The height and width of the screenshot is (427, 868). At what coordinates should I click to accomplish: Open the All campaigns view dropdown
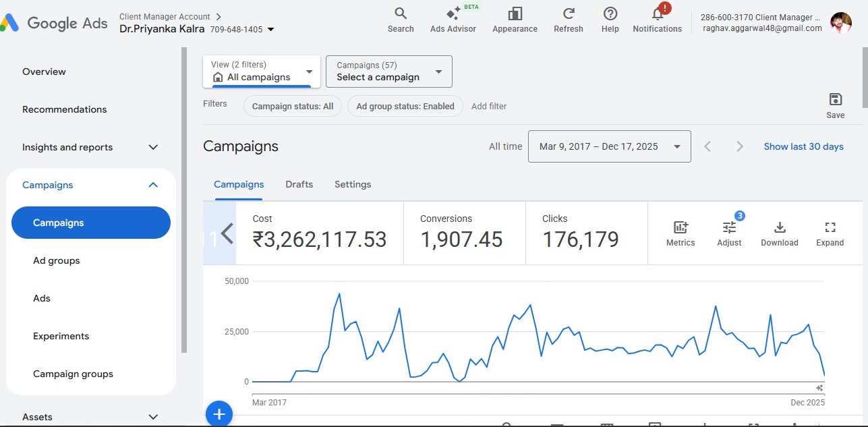tap(261, 72)
